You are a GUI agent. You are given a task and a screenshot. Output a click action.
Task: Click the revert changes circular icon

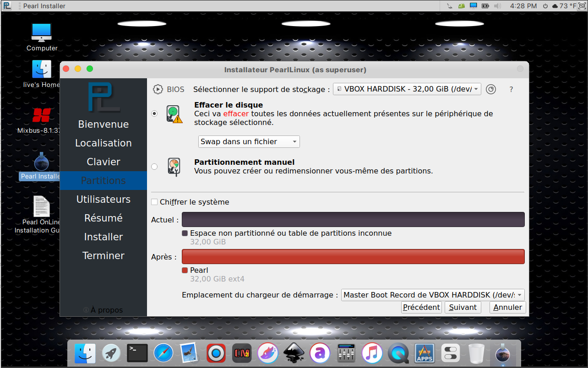490,89
